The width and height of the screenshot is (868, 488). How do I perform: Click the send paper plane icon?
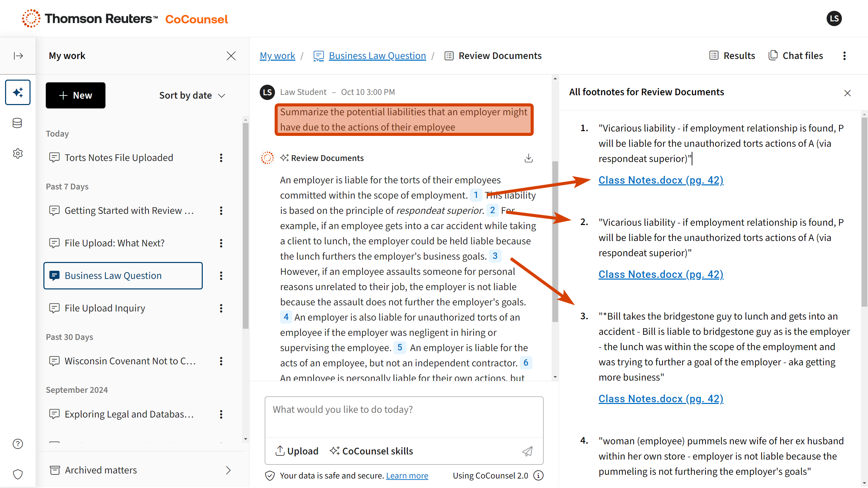point(527,451)
